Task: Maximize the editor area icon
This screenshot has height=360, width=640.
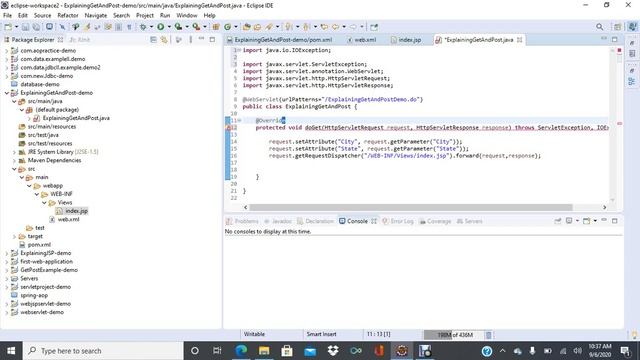Action: [615, 39]
